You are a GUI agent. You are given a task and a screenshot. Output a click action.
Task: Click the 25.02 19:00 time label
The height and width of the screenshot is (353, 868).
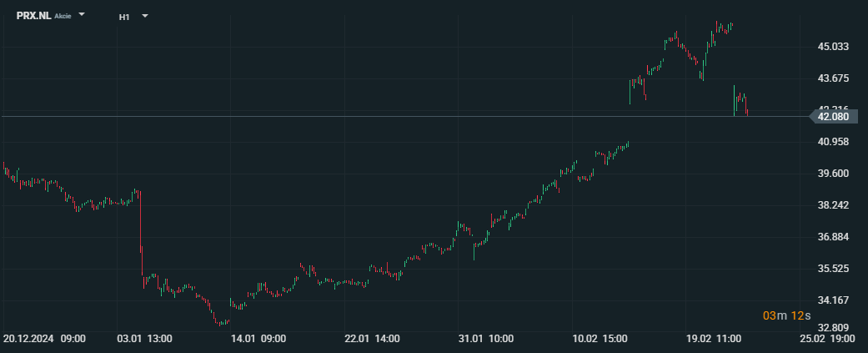pos(827,339)
